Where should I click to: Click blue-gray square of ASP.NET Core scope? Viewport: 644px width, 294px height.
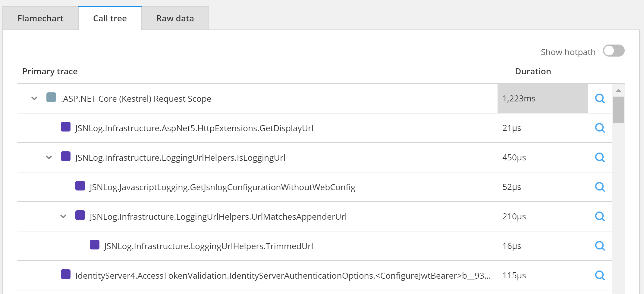tap(51, 97)
